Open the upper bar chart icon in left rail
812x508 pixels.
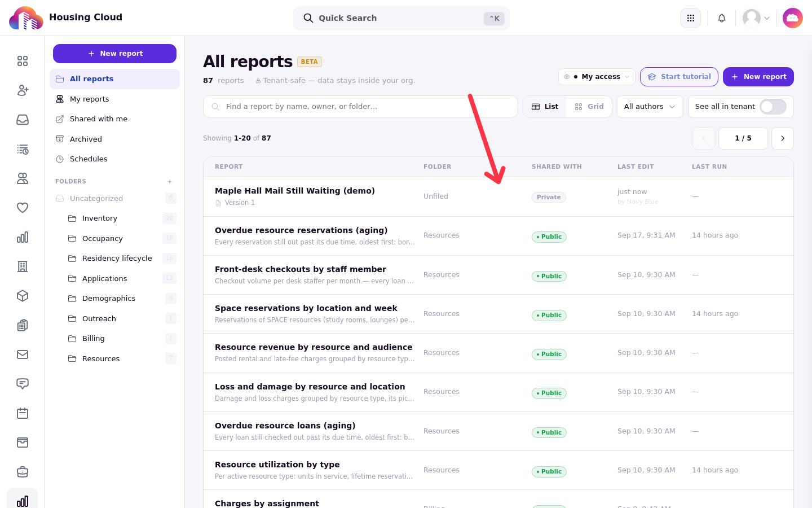(x=23, y=237)
